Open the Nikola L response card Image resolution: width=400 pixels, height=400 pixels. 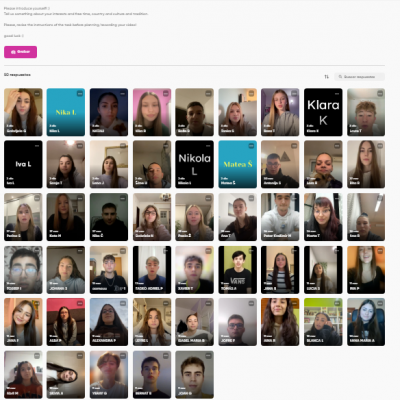coord(194,164)
